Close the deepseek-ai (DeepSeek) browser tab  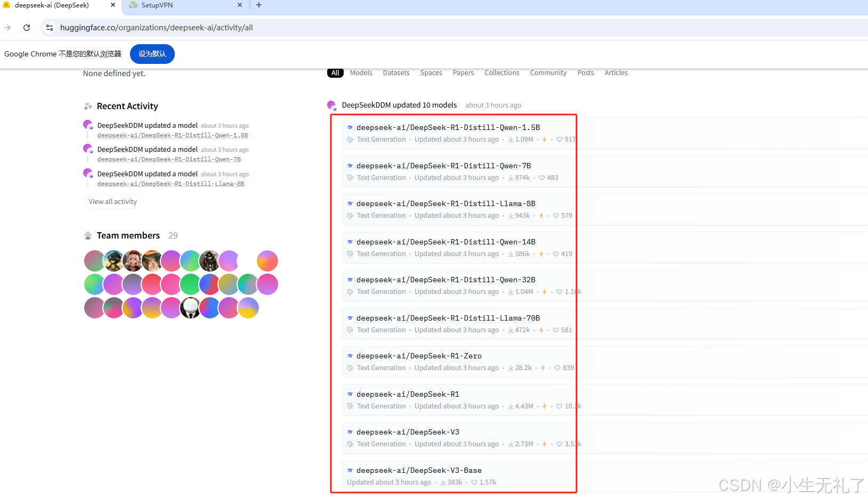point(113,5)
